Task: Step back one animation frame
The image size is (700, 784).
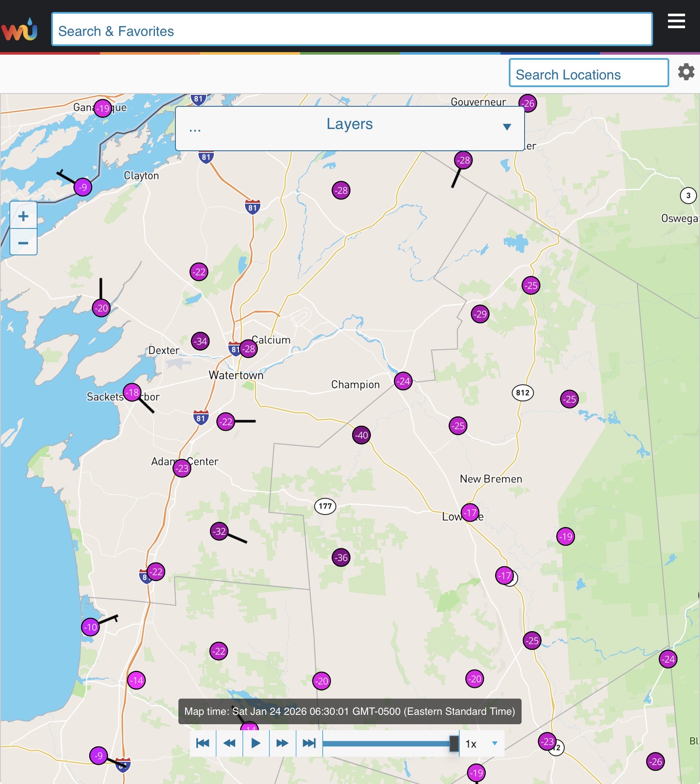Action: 229,743
